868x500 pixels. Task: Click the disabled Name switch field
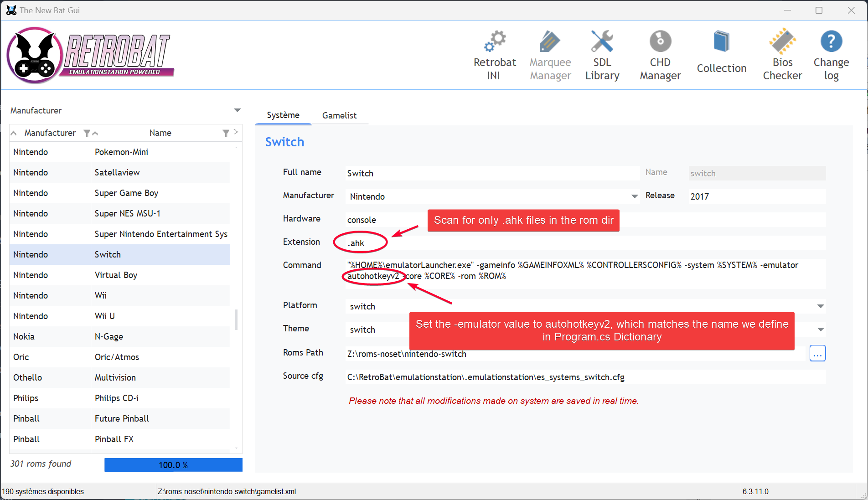coord(757,173)
